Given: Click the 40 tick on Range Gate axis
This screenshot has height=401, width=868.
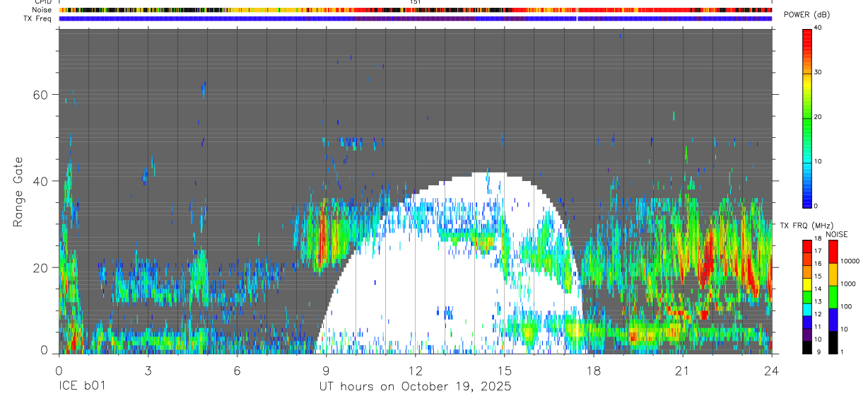Looking at the screenshot, I should (x=42, y=181).
